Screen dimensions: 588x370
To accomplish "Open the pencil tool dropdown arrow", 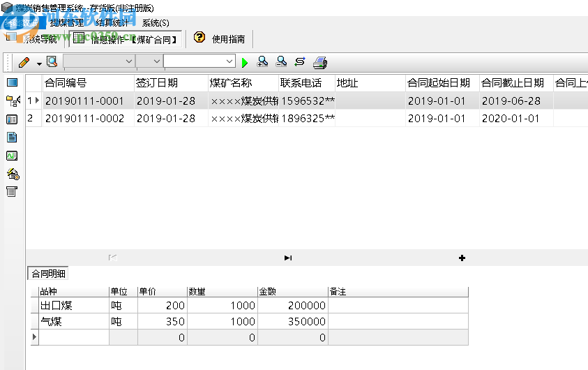I will (x=39, y=64).
